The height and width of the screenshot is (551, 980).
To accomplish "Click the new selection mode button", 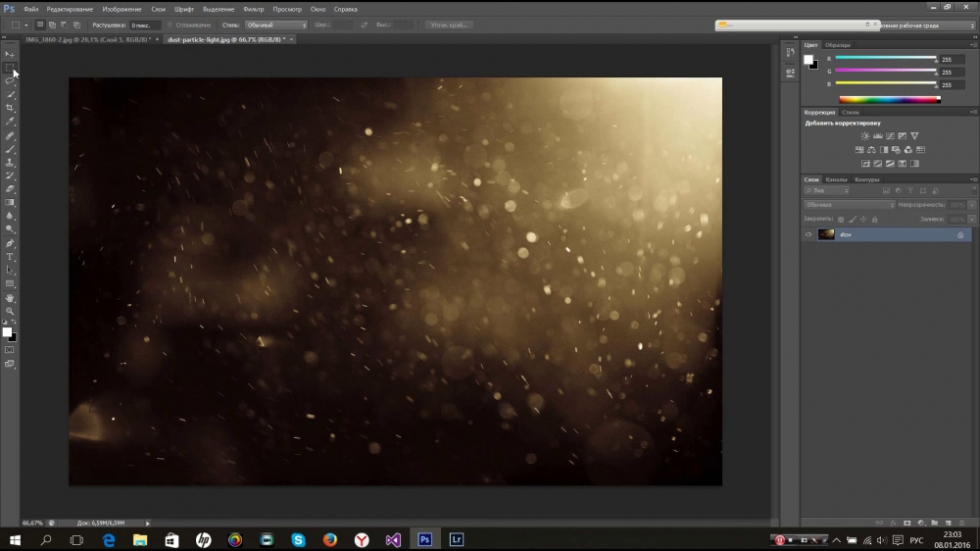I will (39, 25).
